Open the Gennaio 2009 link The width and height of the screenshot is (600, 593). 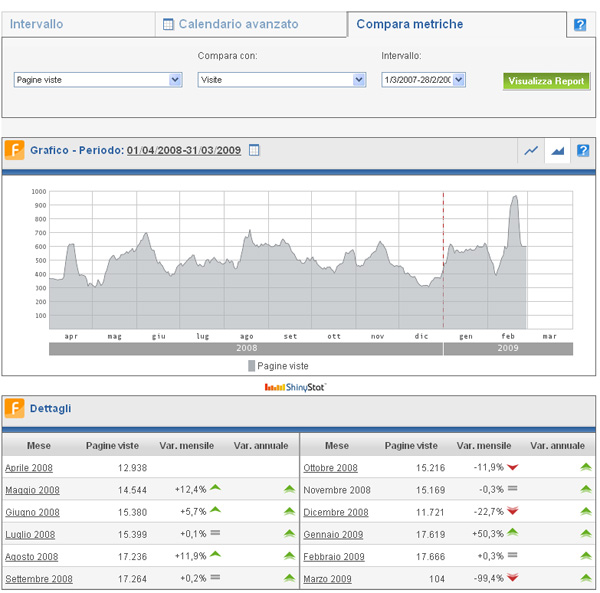(333, 534)
